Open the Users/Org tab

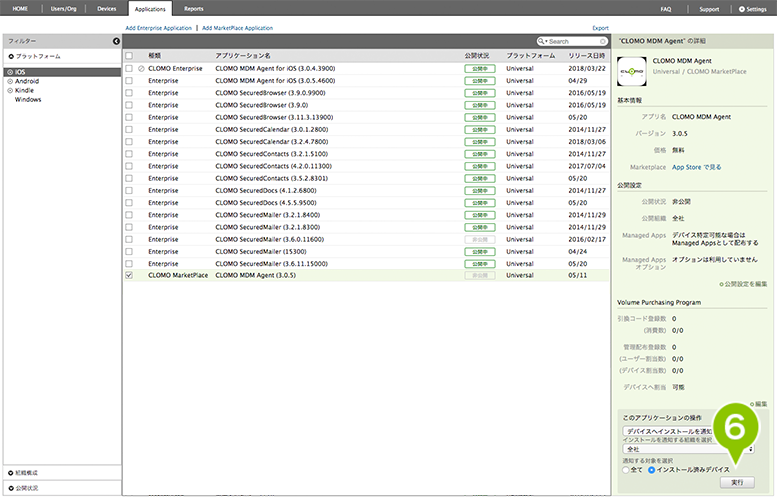[64, 8]
